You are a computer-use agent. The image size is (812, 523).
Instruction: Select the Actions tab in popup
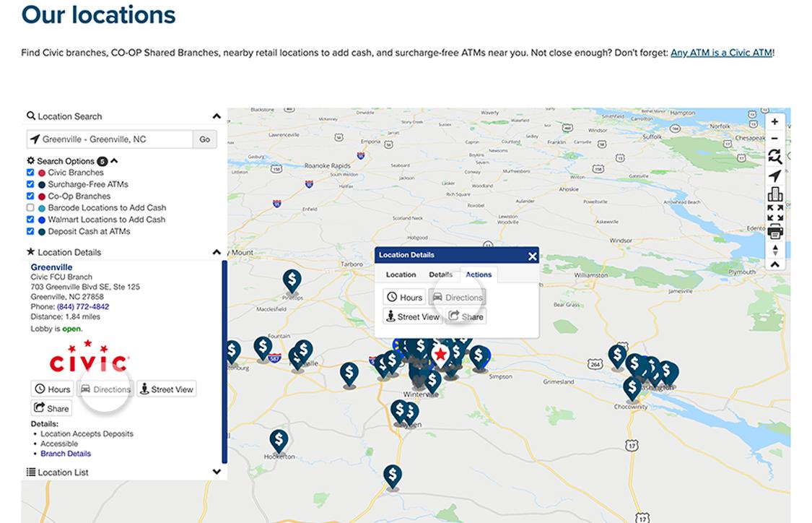click(x=479, y=275)
